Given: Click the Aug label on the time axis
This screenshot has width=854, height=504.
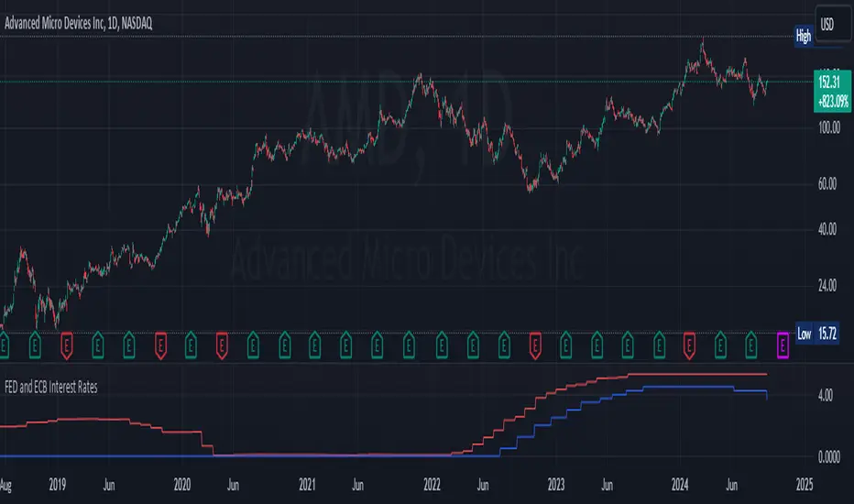Looking at the screenshot, I should coord(5,485).
